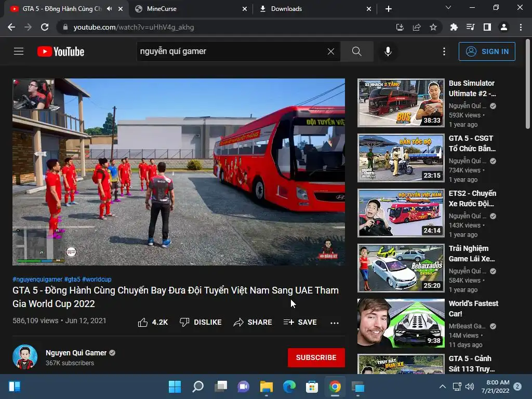The height and width of the screenshot is (399, 532).
Task: Close the MineCurse tab
Action: click(x=245, y=9)
